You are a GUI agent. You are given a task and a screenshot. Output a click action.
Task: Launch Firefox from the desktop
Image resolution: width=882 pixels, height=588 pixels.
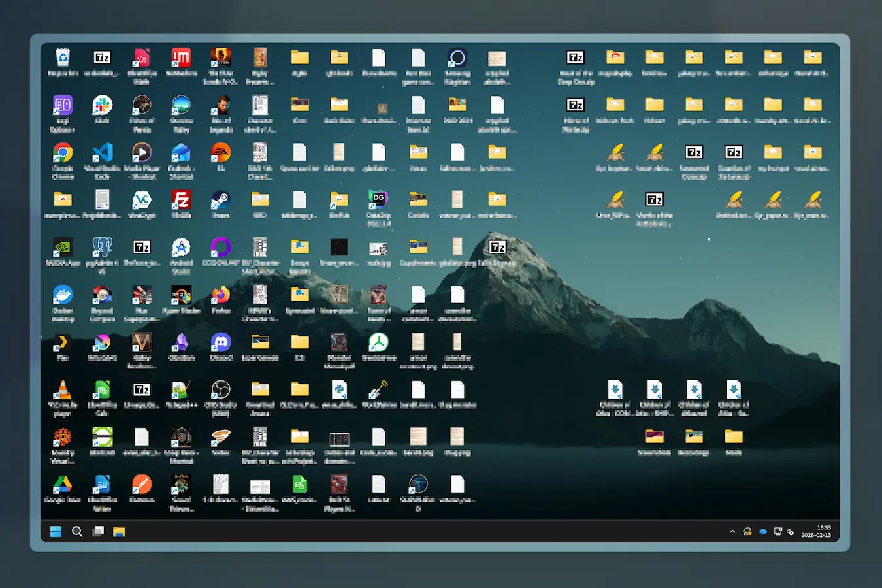[221, 295]
